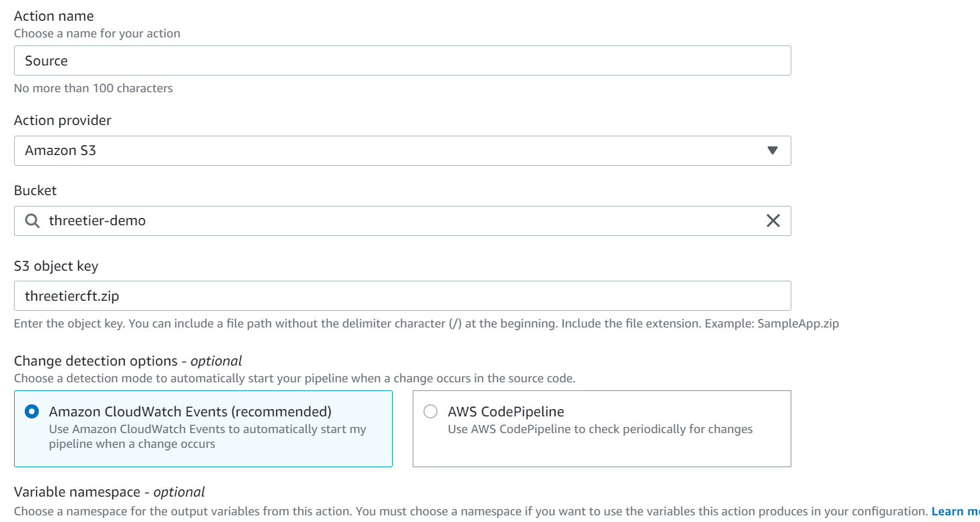
Task: Click the 'Bucket' field label
Action: 35,190
